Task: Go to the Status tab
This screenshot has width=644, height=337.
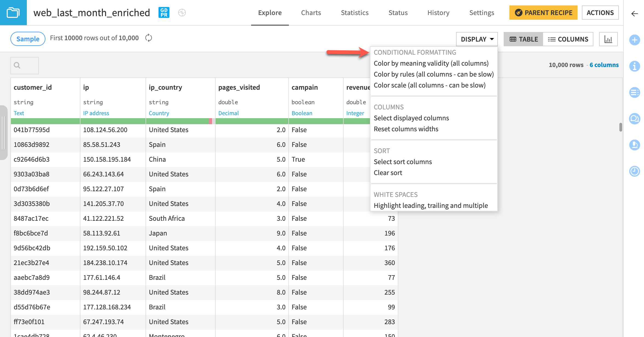Action: click(398, 13)
